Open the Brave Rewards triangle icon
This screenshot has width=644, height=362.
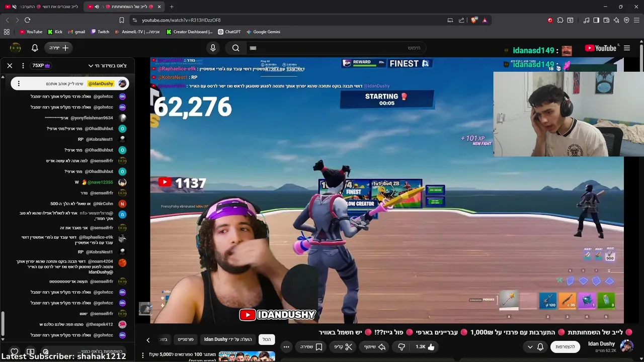[x=485, y=20]
